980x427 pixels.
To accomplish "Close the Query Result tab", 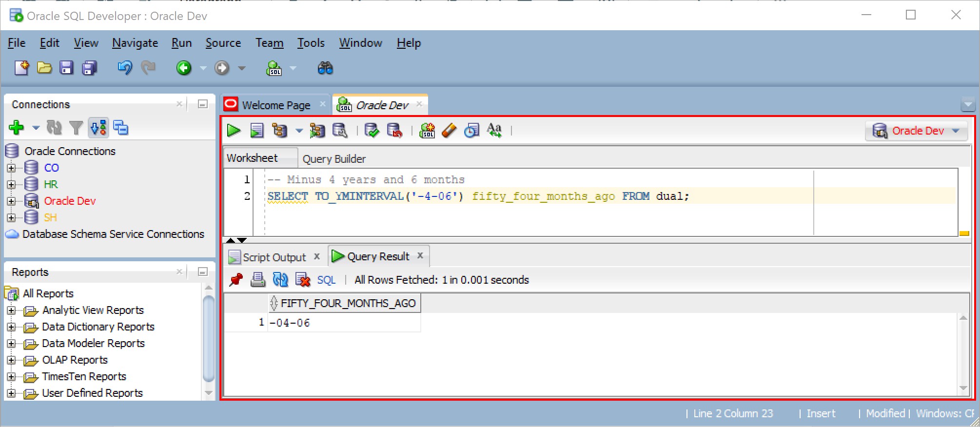I will point(420,255).
